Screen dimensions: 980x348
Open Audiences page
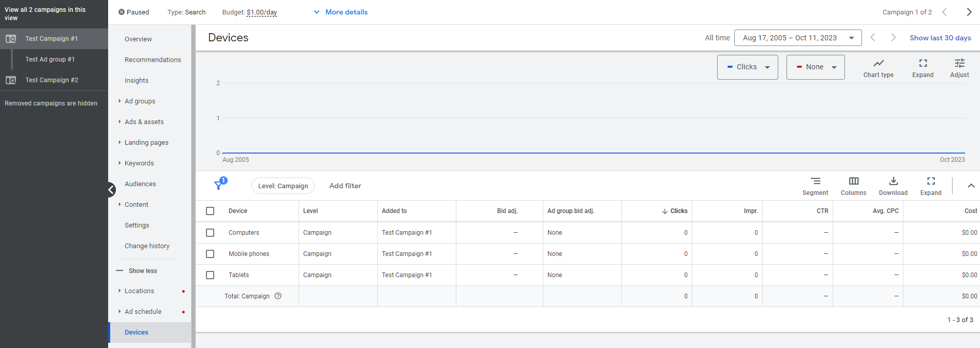(140, 184)
